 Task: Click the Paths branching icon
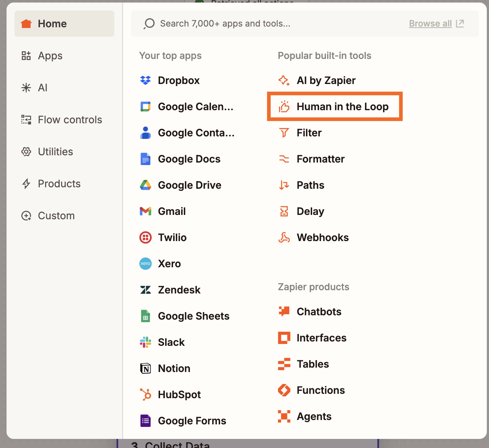tap(284, 185)
